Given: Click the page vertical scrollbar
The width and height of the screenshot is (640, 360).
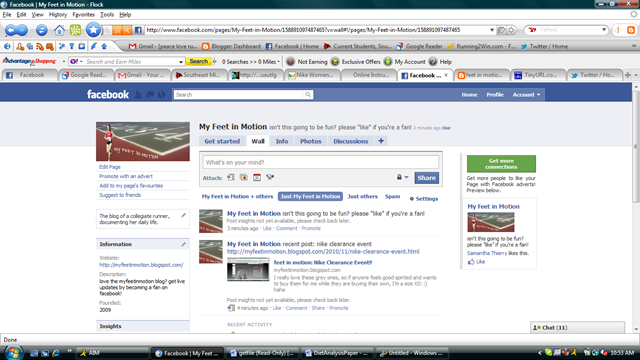Looking at the screenshot, I should (636, 146).
